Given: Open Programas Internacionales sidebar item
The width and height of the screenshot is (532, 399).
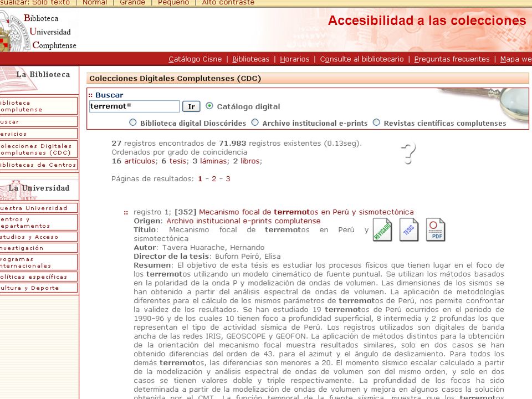Looking at the screenshot, I should click(x=38, y=262).
